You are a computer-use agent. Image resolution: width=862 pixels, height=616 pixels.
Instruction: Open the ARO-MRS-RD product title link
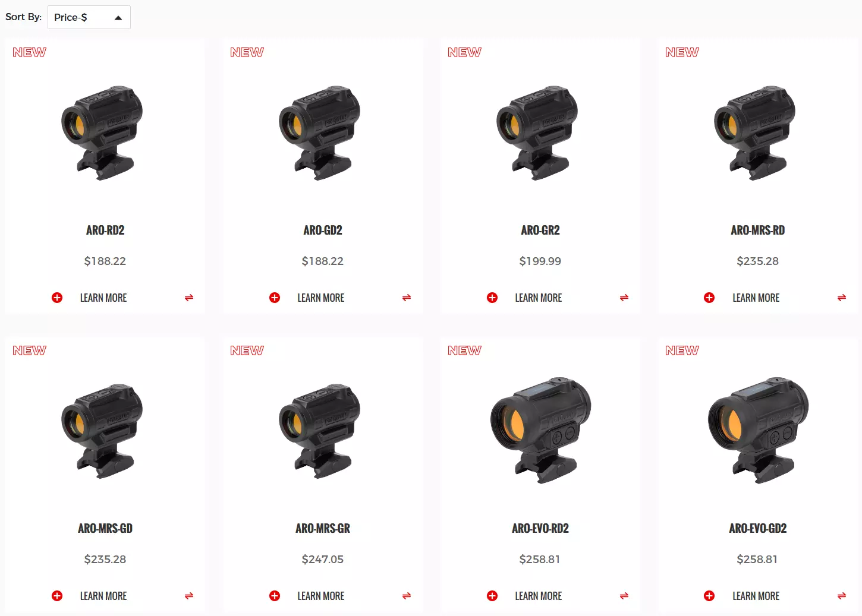click(x=758, y=230)
